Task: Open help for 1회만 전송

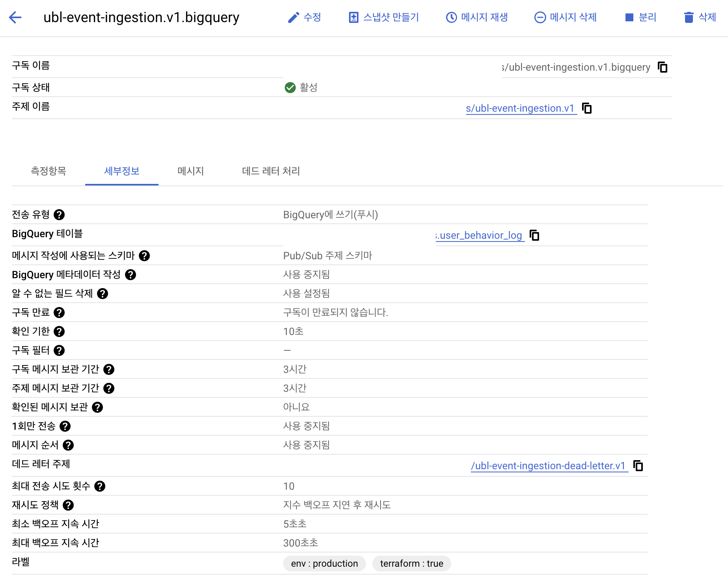Action: (65, 426)
